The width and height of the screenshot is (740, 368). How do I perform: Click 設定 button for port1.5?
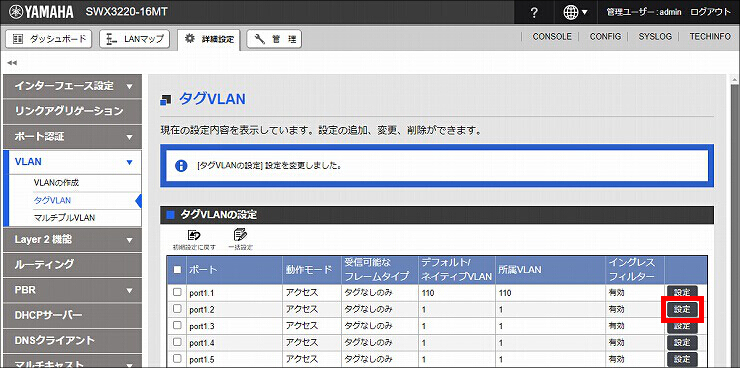[x=682, y=359]
